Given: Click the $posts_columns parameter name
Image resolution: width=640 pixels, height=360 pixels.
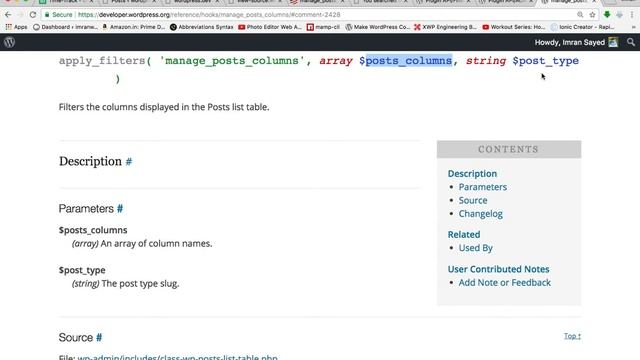Looking at the screenshot, I should 93,230.
